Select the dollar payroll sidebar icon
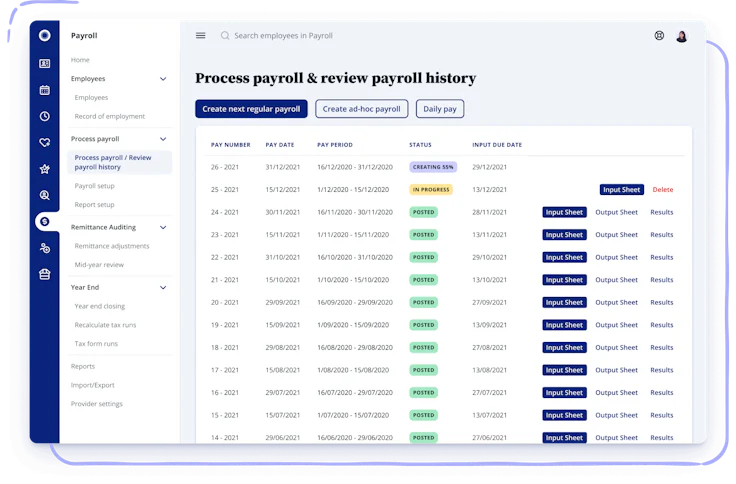 coord(45,221)
